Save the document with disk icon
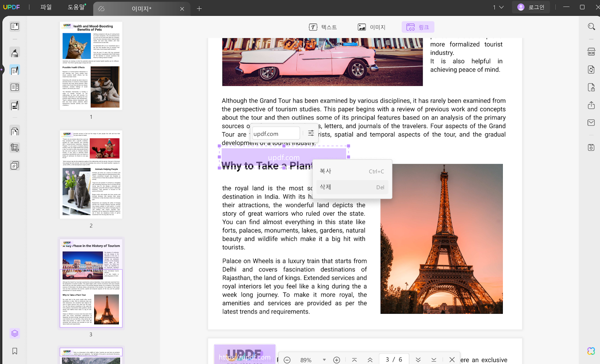 (x=591, y=148)
